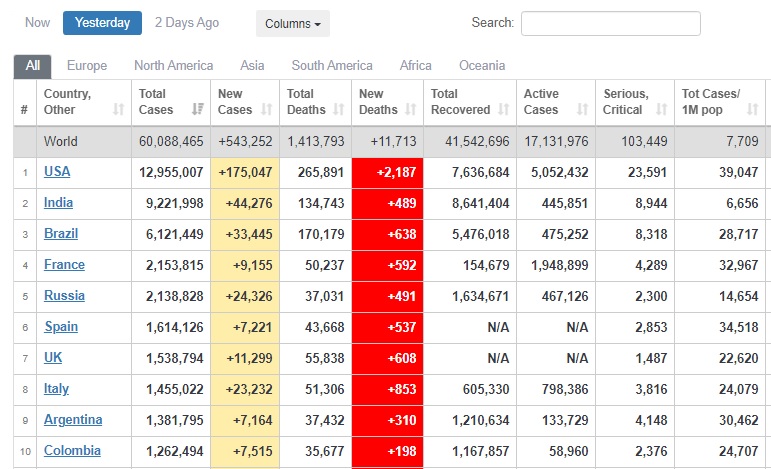Switch to the Now data view
The width and height of the screenshot is (771, 469).
pos(37,23)
